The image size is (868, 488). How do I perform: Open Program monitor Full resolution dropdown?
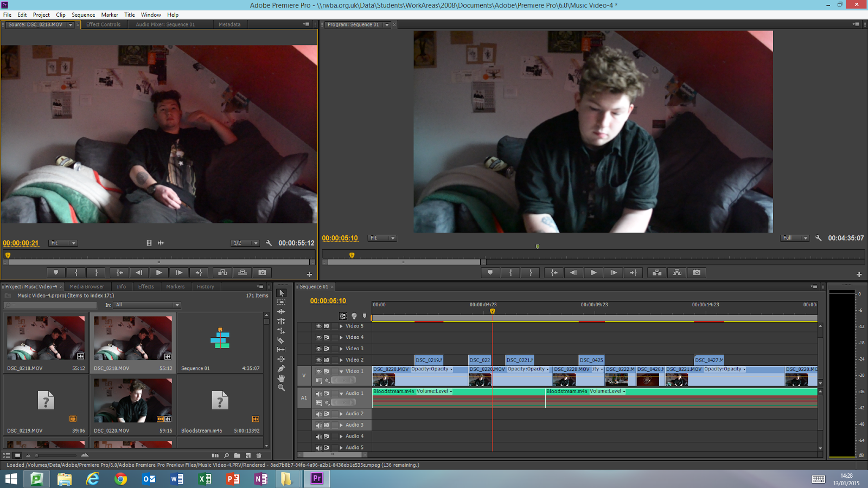click(x=795, y=238)
